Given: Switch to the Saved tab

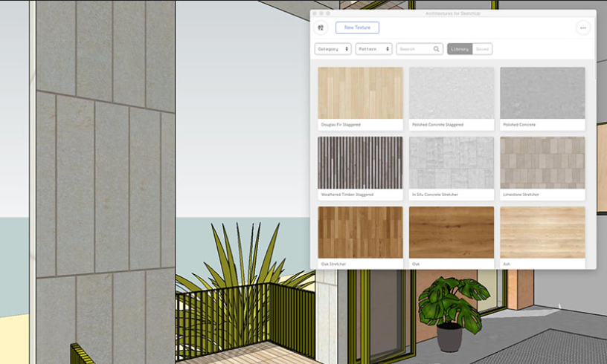Looking at the screenshot, I should click(482, 49).
